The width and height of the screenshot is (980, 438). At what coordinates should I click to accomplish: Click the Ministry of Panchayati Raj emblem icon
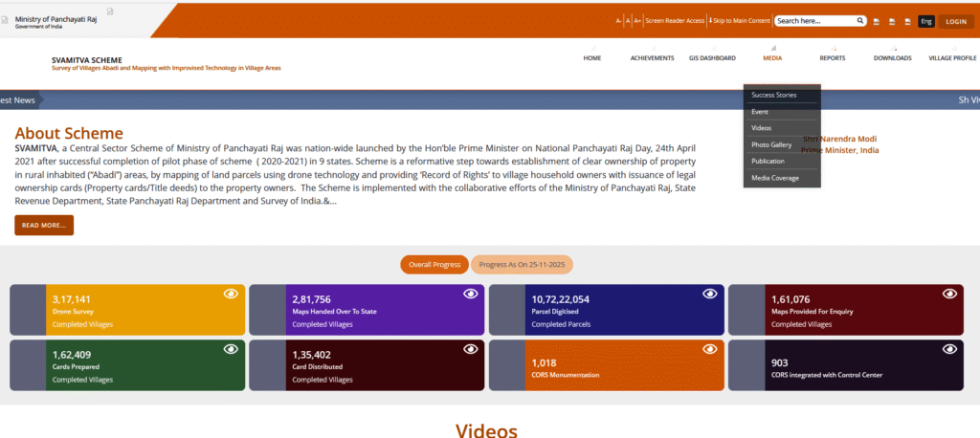(x=5, y=21)
